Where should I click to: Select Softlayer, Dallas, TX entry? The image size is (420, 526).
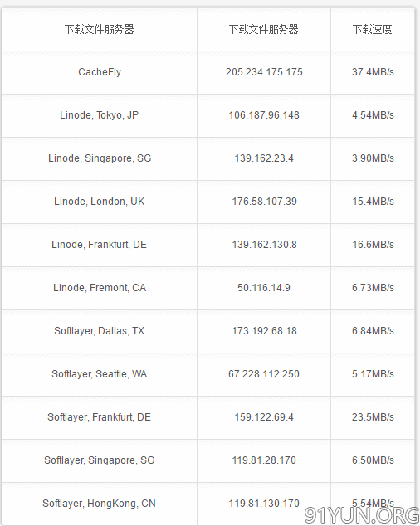99,331
